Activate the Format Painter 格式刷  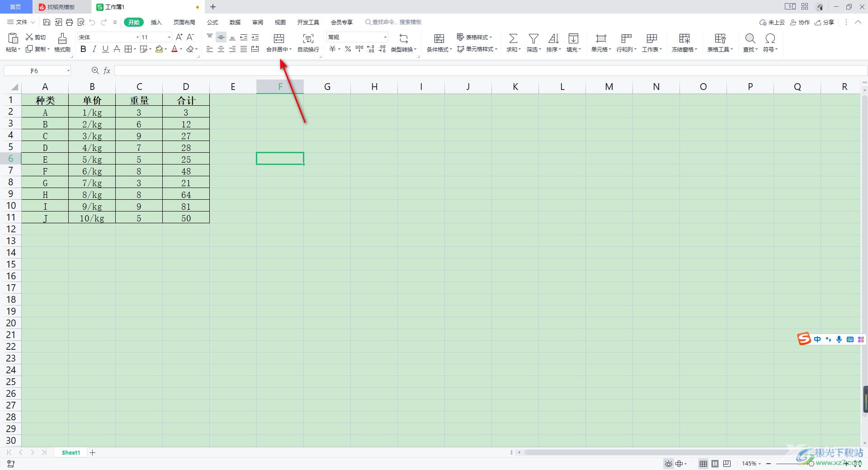62,43
